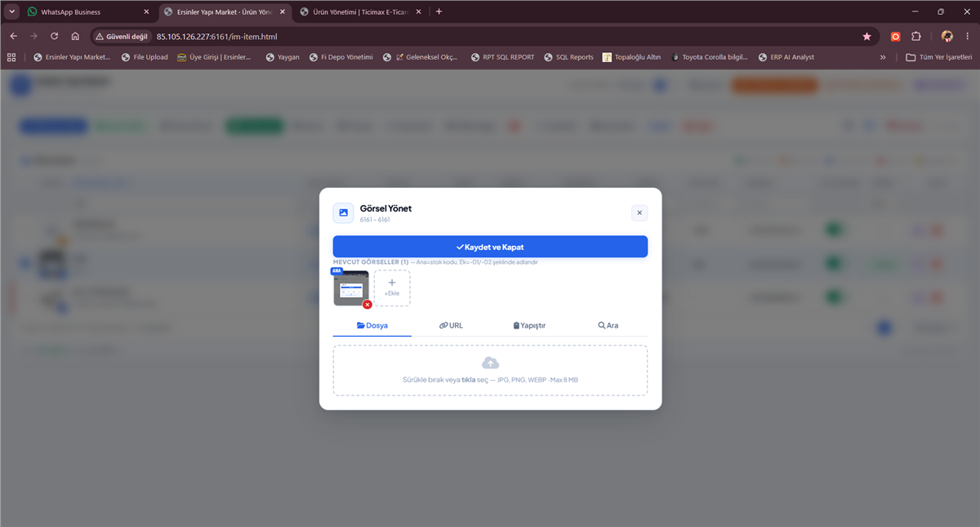
Task: Click the cloud upload drop zone
Action: pos(490,370)
